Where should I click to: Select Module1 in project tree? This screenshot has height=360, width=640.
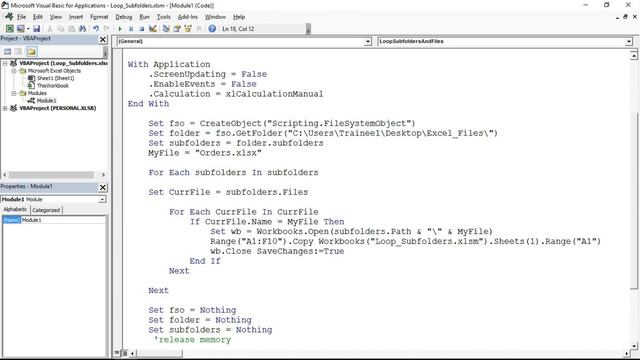coord(47,100)
